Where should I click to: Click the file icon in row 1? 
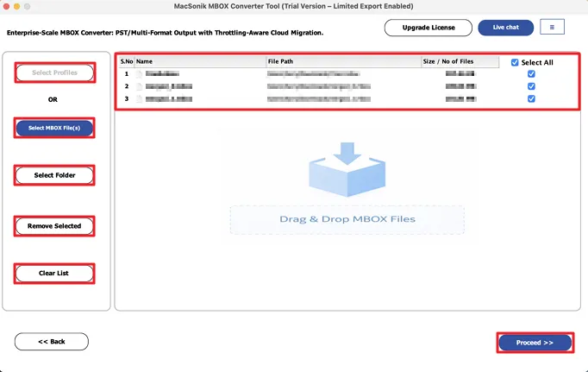pyautogui.click(x=140, y=74)
